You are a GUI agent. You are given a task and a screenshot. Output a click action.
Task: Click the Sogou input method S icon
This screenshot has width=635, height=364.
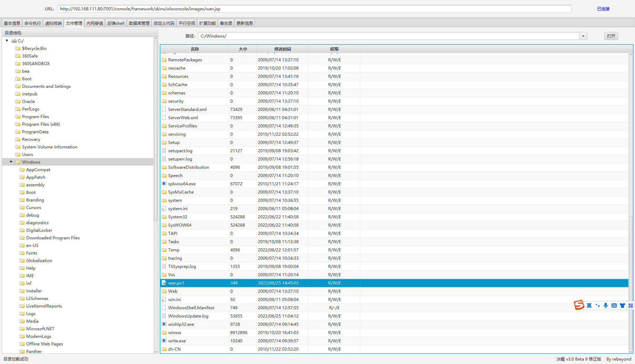click(579, 305)
